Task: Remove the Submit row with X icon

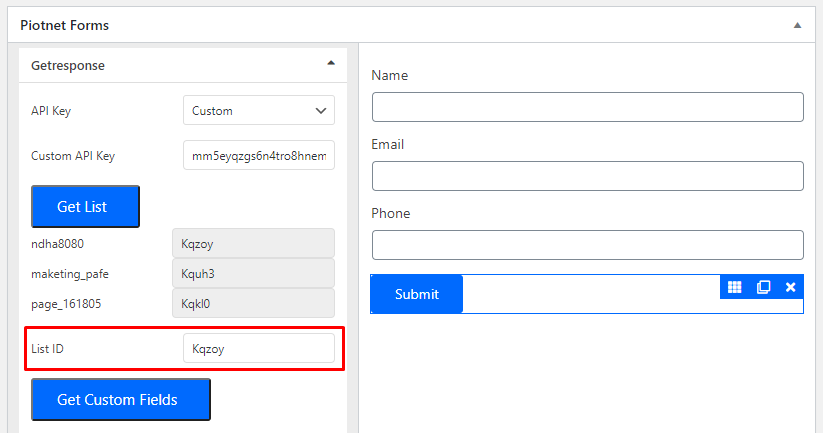Action: click(790, 287)
